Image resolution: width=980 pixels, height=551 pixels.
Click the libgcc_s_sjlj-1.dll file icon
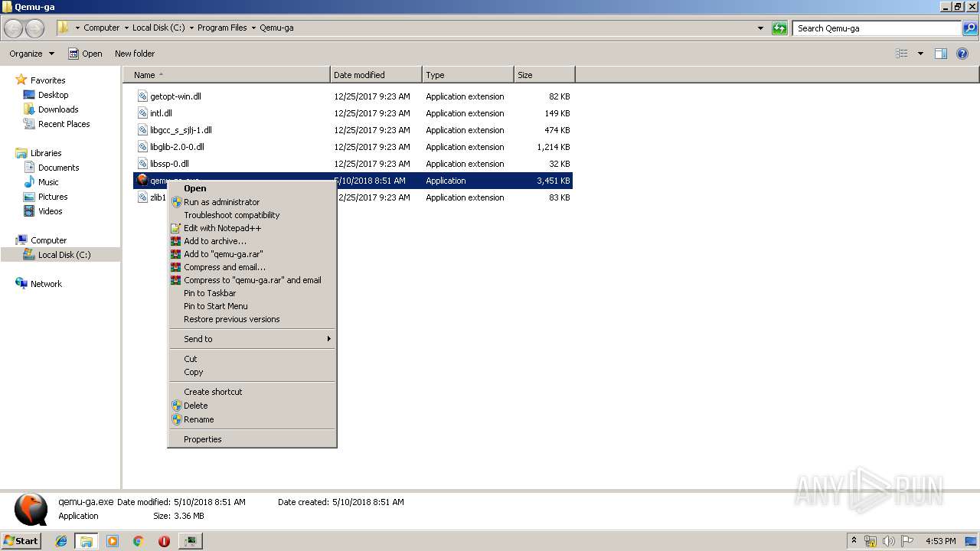click(142, 130)
